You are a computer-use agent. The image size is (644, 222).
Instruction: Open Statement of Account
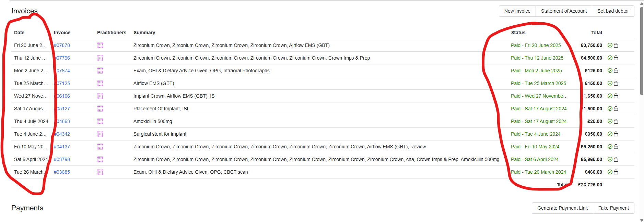coord(564,11)
